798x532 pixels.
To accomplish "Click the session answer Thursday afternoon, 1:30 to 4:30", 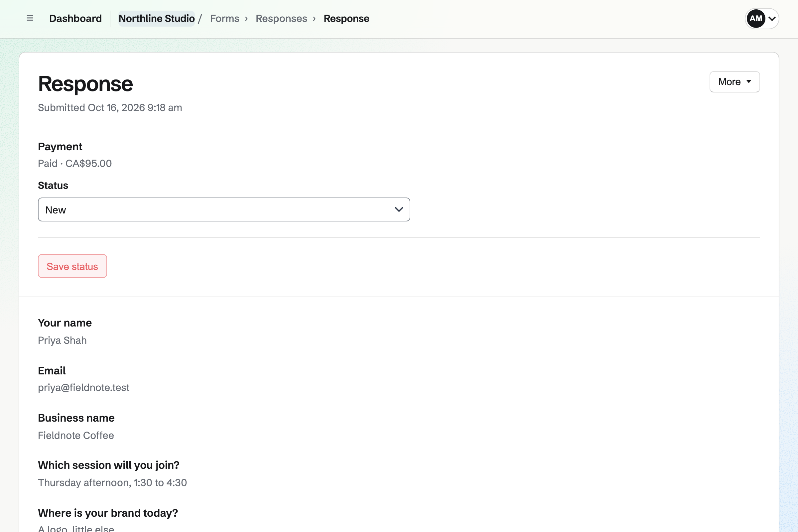I will [112, 482].
